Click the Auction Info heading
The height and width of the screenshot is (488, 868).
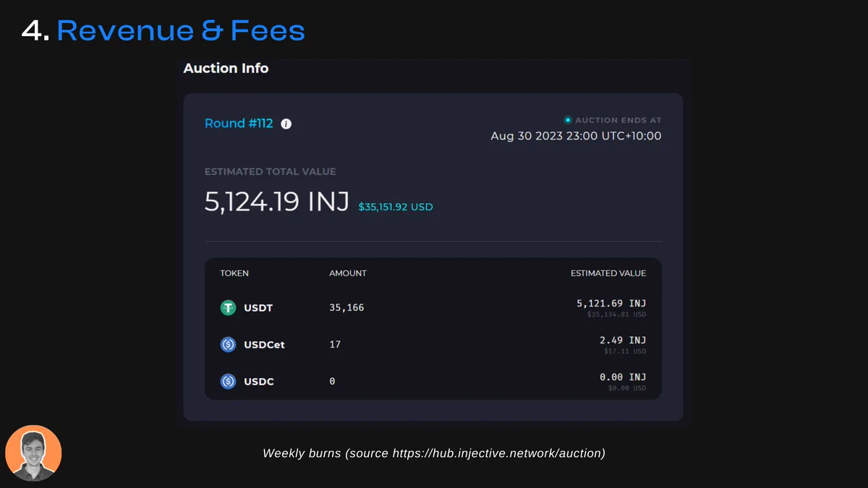[226, 69]
